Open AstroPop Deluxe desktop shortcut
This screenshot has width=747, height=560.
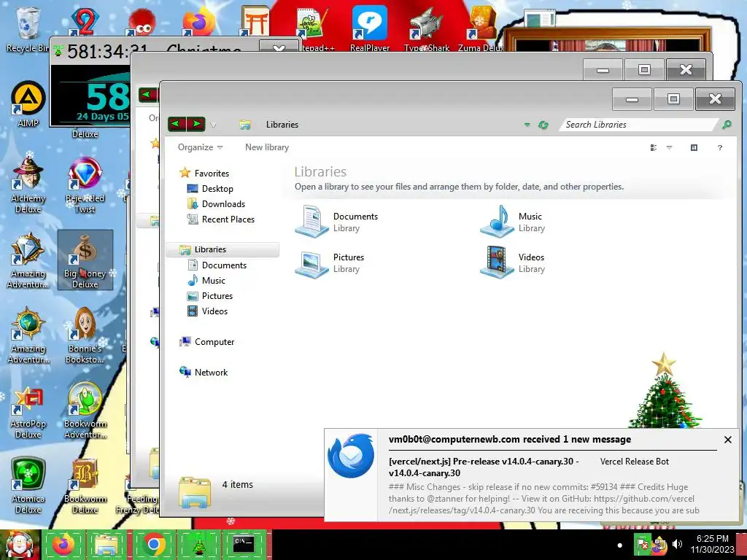(28, 413)
